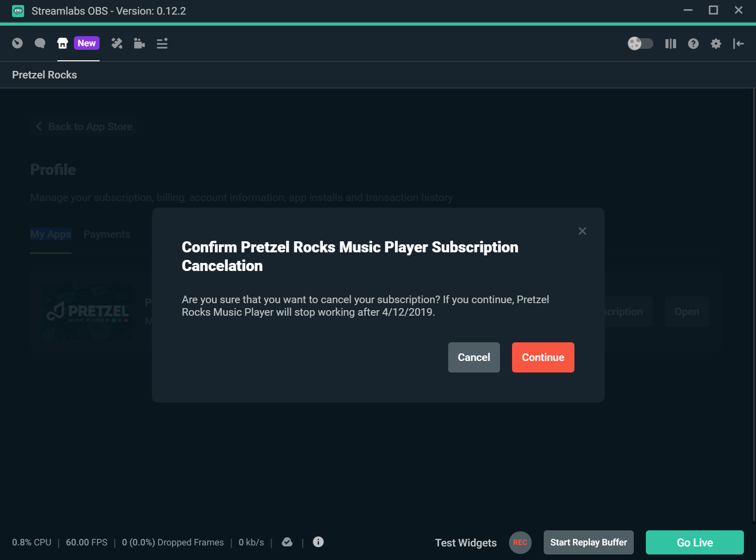The width and height of the screenshot is (756, 560).
Task: Maximize the Streamlabs OBS window
Action: point(713,10)
